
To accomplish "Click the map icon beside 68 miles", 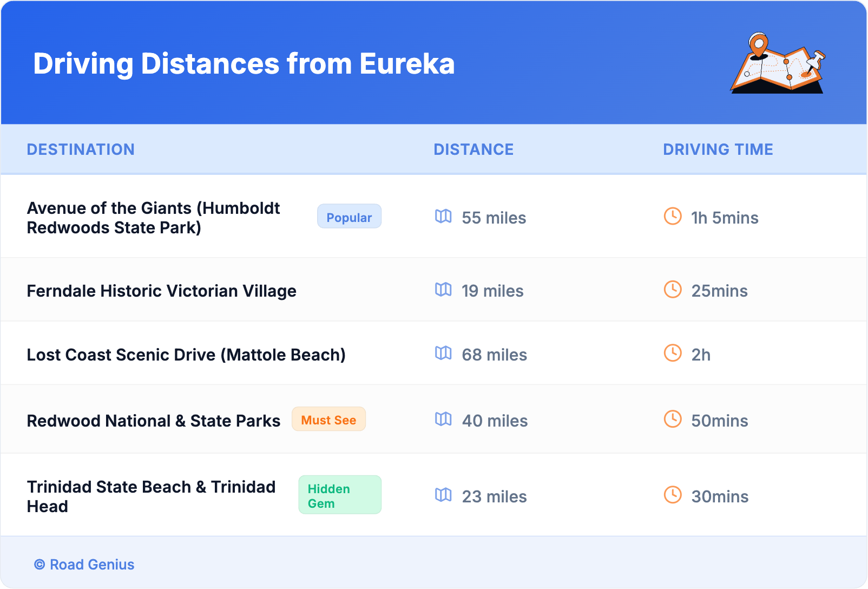I will (443, 354).
